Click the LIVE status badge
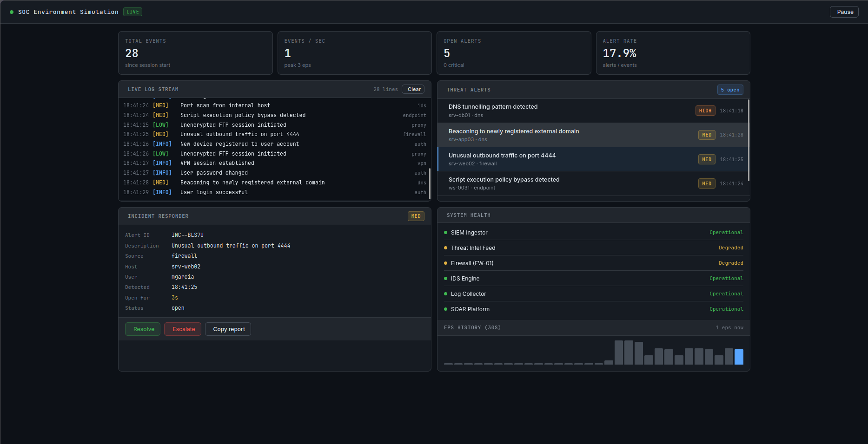868x444 pixels. tap(133, 12)
